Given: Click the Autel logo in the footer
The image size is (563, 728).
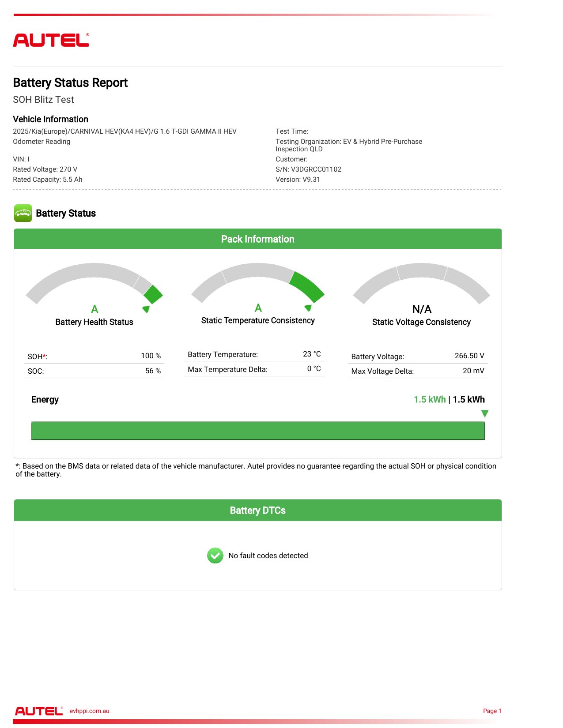Looking at the screenshot, I should point(39,711).
